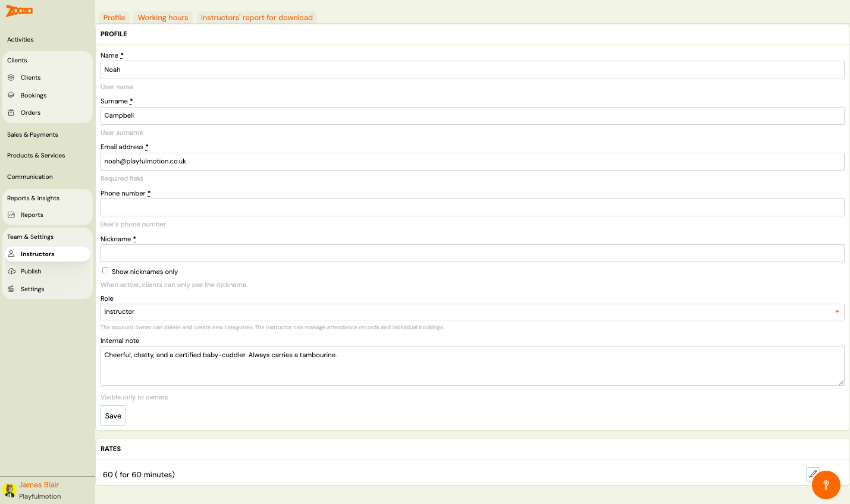
Task: Click the Publish cloud icon
Action: coord(11,272)
